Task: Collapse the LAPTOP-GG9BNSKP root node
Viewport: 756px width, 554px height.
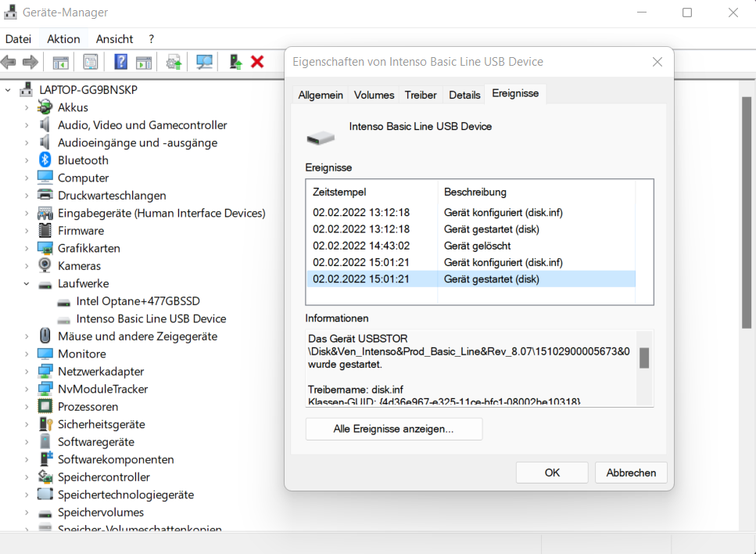Action: 8,90
